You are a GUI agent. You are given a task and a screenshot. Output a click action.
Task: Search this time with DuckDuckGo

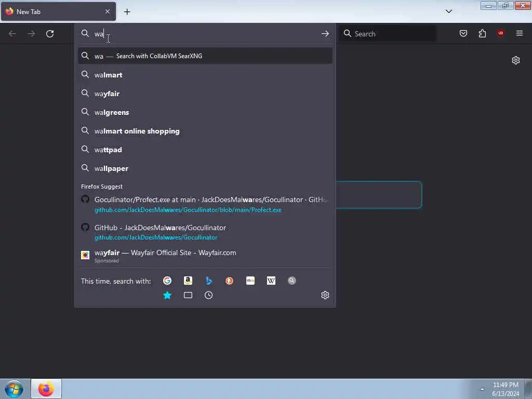tap(229, 281)
